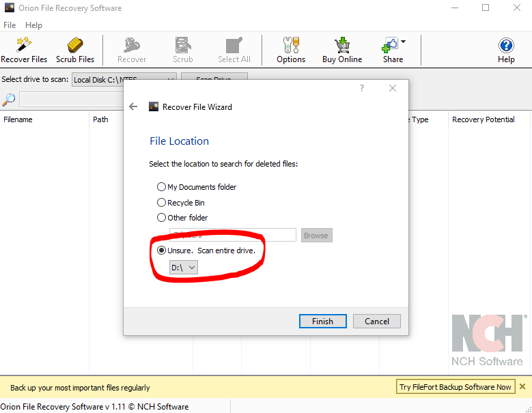This screenshot has width=532, height=413.
Task: Click the disabled Browse button
Action: pyautogui.click(x=316, y=236)
